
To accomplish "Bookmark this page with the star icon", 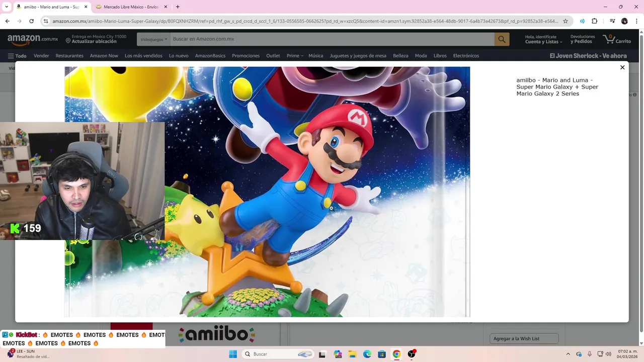I will (x=566, y=21).
